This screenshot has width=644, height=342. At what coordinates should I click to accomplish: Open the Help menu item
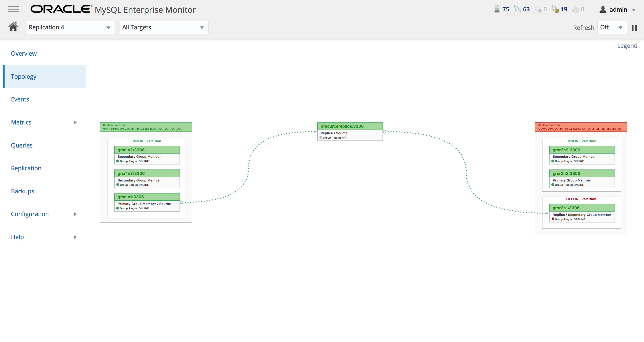pos(17,237)
